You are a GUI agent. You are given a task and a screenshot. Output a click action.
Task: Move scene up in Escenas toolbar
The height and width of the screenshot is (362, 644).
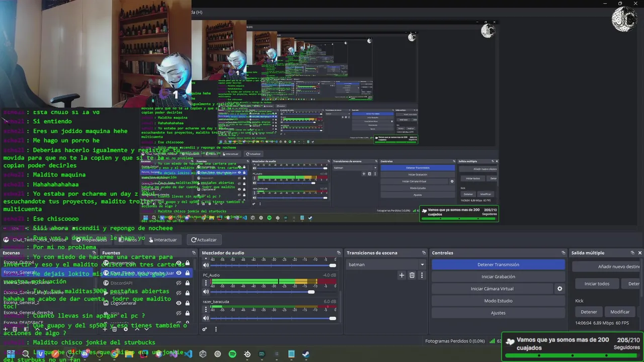37,329
